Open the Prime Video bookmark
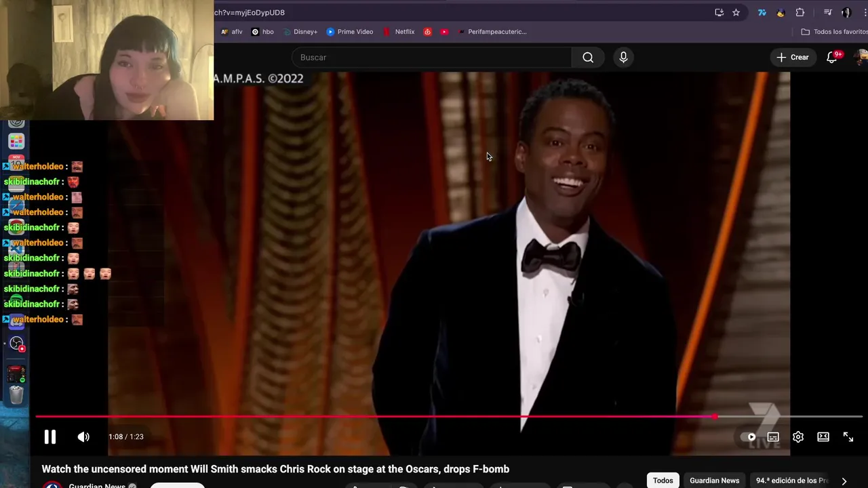 coord(350,32)
